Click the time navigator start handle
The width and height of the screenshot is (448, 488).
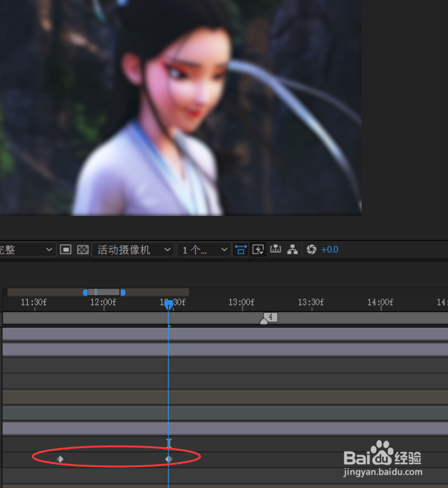[85, 292]
